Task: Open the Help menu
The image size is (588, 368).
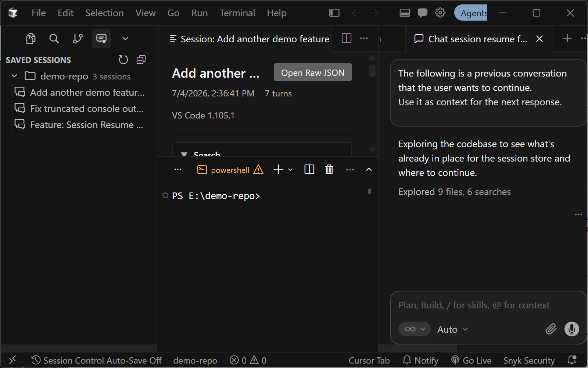Action: click(x=276, y=13)
